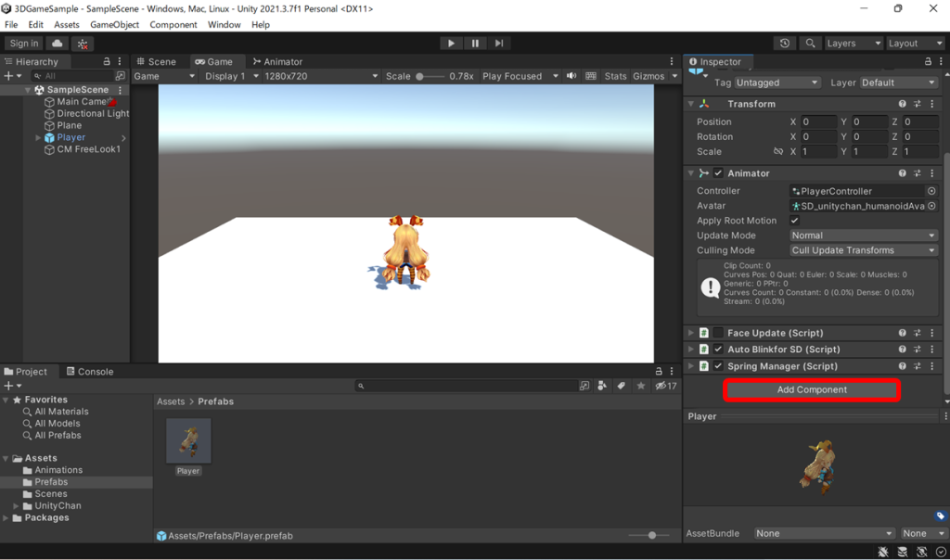
Task: Open the Stats overlay in Game view
Action: point(615,76)
